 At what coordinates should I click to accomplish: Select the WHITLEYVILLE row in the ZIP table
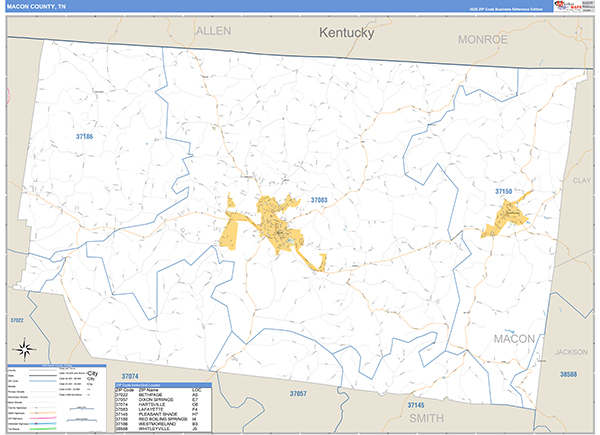click(163, 429)
